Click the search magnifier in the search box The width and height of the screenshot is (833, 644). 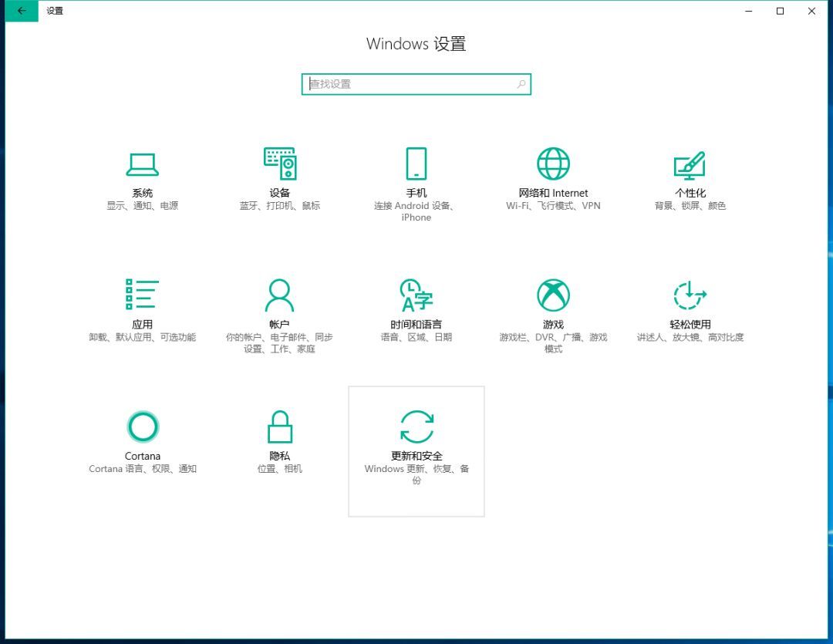click(x=521, y=83)
